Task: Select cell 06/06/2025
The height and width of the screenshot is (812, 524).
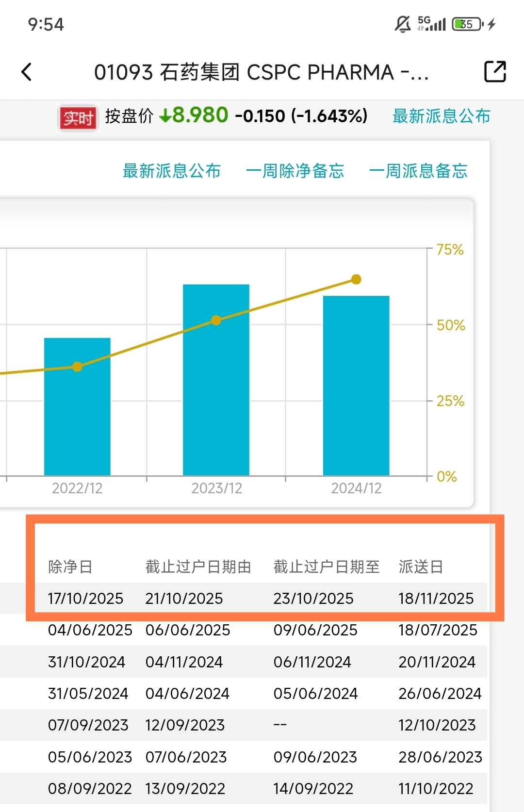Action: click(x=188, y=630)
